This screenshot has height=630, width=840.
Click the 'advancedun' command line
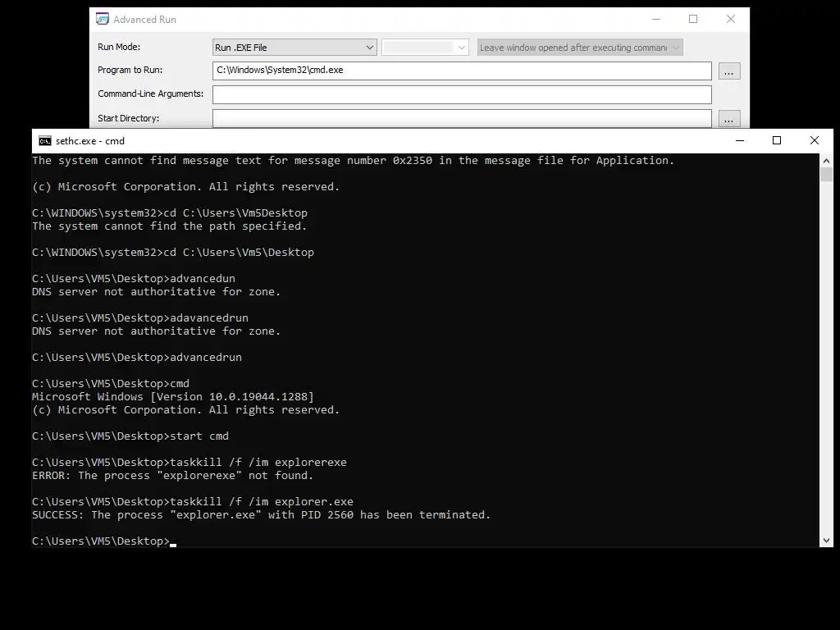134,279
